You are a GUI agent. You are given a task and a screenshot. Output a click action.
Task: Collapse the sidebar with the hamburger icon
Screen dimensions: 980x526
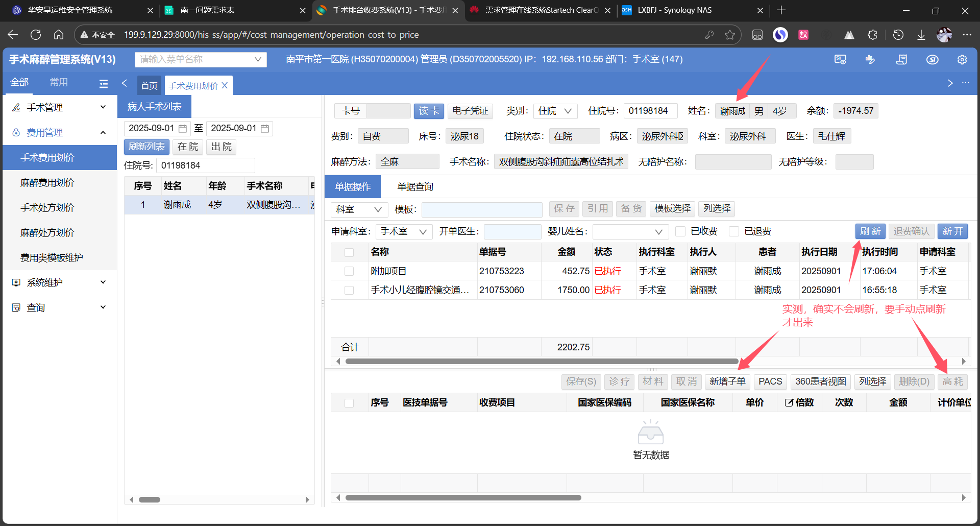point(104,84)
